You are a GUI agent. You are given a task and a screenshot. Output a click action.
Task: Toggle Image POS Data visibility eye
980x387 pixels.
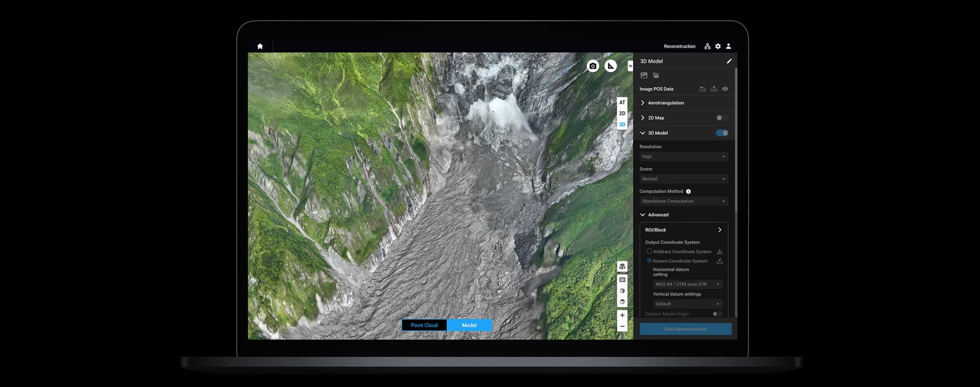pos(725,89)
